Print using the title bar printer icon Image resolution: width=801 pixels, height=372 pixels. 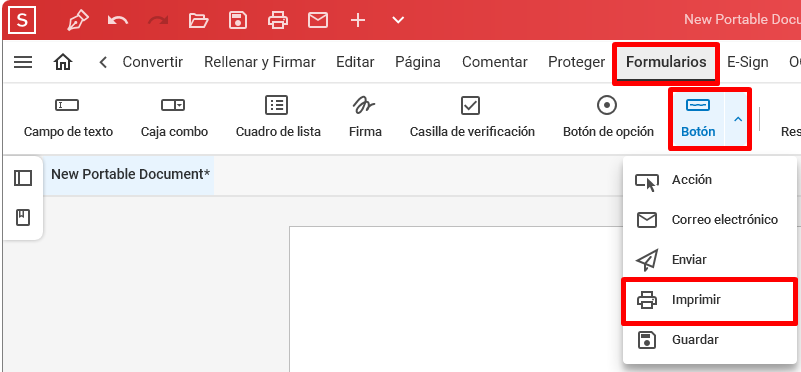click(278, 20)
